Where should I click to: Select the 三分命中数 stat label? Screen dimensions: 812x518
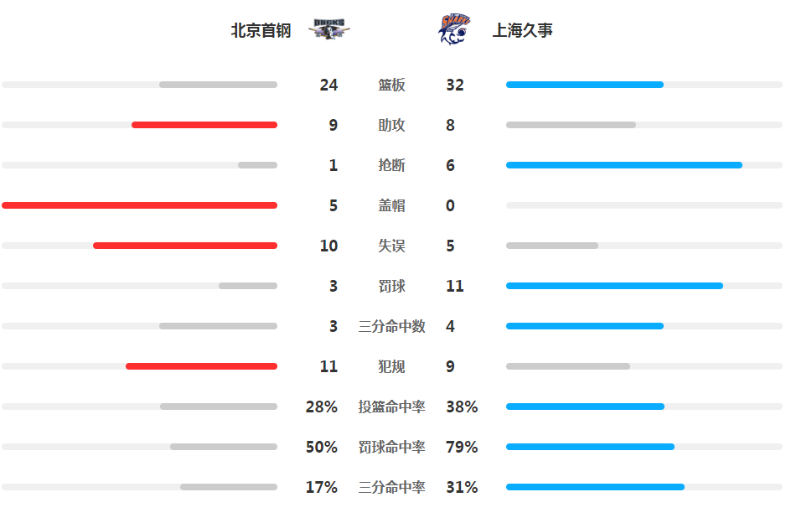click(392, 326)
